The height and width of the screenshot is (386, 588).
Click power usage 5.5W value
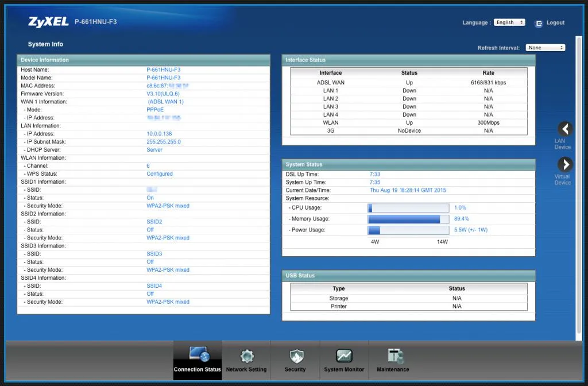[471, 230]
